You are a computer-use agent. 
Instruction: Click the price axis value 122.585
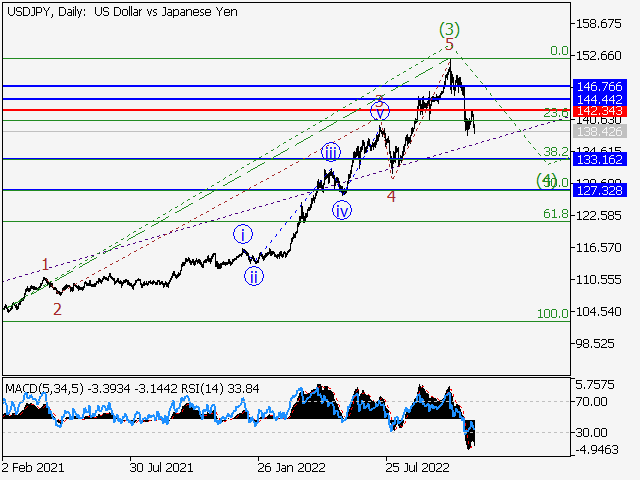click(598, 216)
